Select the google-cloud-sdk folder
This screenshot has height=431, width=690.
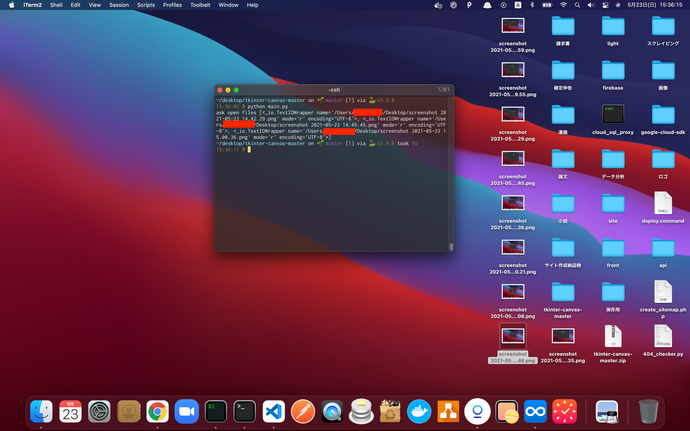663,119
